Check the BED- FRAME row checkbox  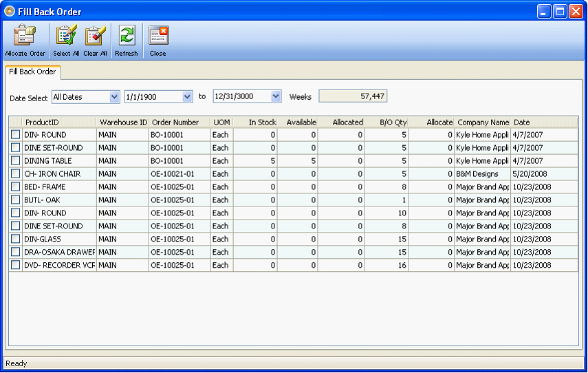[x=15, y=186]
